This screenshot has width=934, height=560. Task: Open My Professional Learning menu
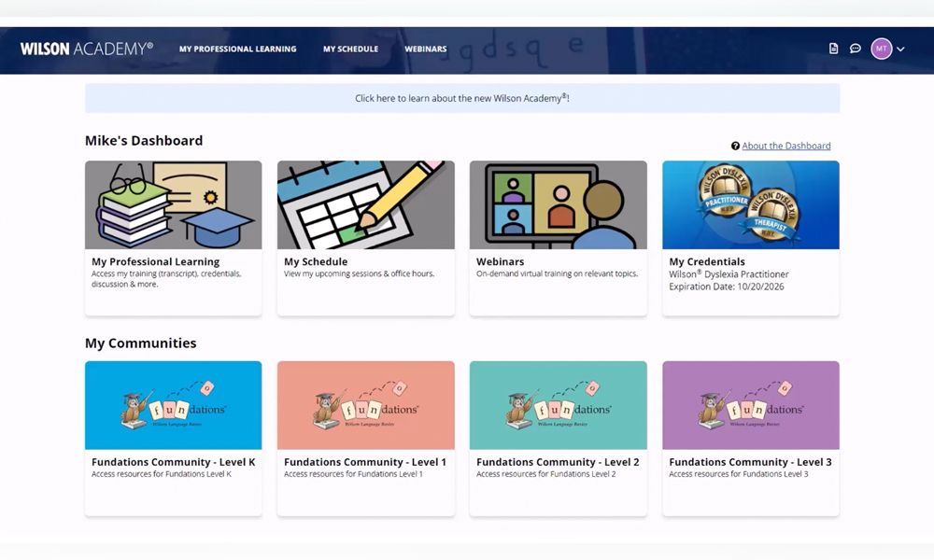237,49
